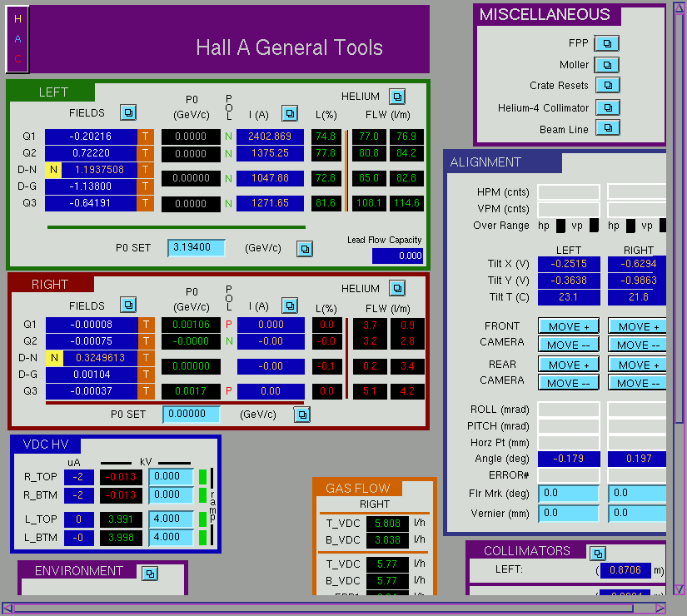Click LEFT front camera MOVE + button
The height and width of the screenshot is (616, 687).
click(x=569, y=326)
